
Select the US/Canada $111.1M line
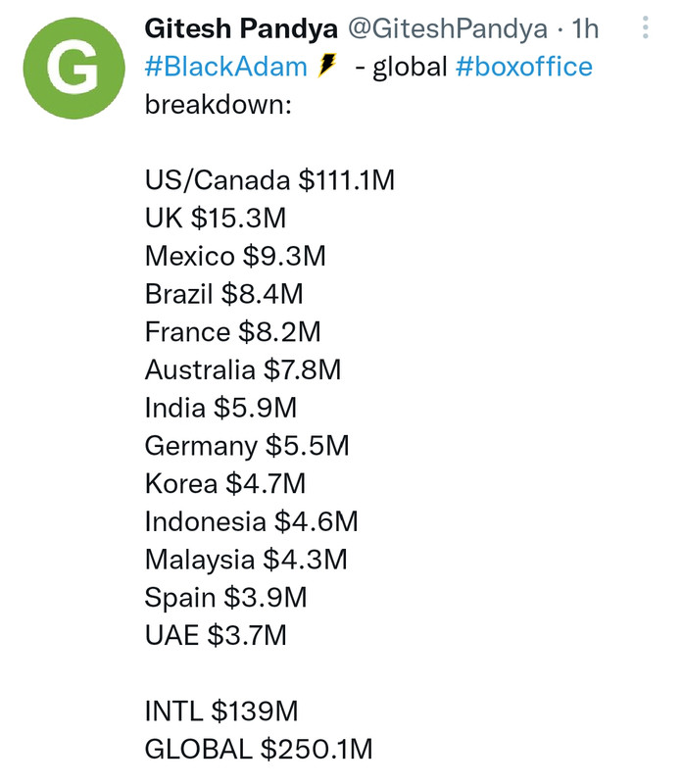pyautogui.click(x=269, y=180)
